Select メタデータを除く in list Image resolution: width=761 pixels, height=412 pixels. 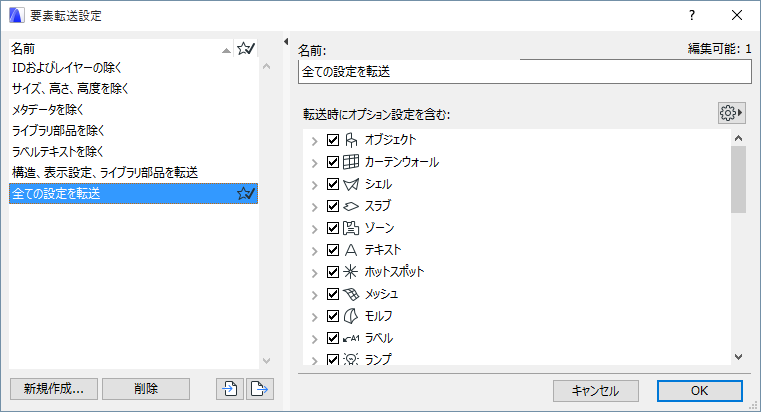point(133,110)
